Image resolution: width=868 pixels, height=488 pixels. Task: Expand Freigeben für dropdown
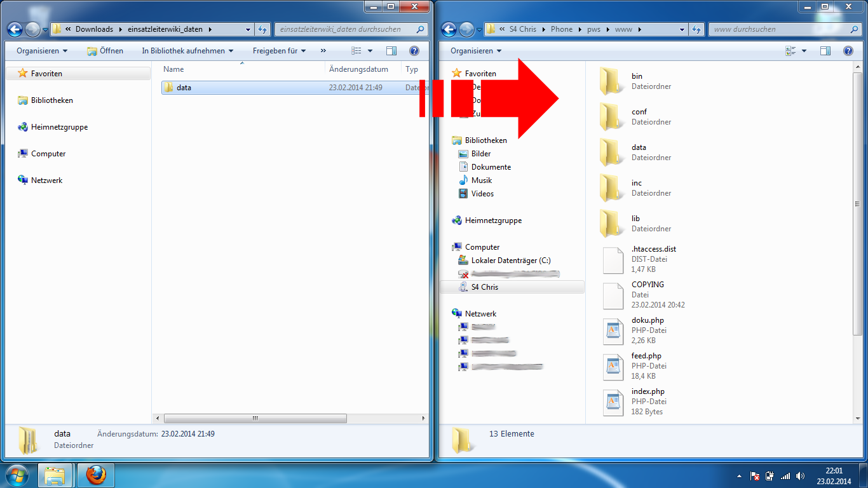[279, 51]
